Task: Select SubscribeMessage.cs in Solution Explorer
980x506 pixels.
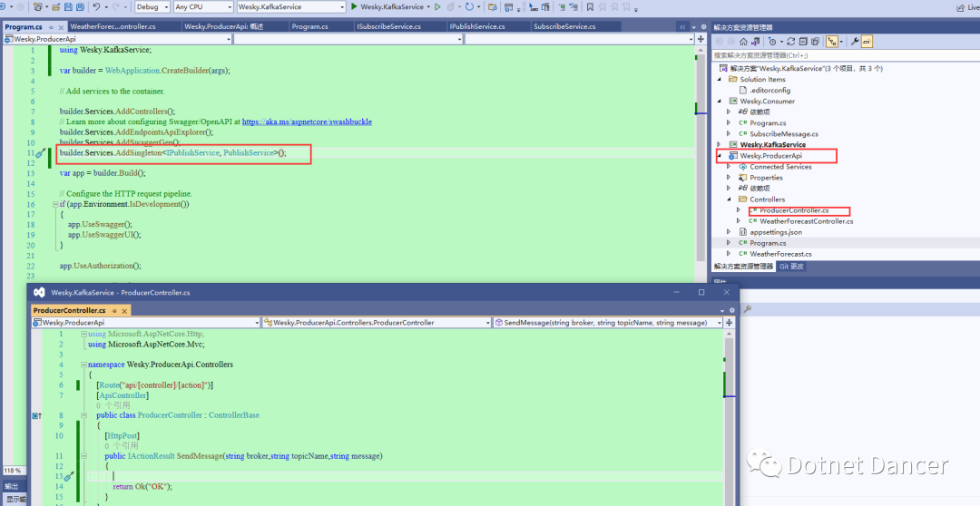Action: point(784,133)
